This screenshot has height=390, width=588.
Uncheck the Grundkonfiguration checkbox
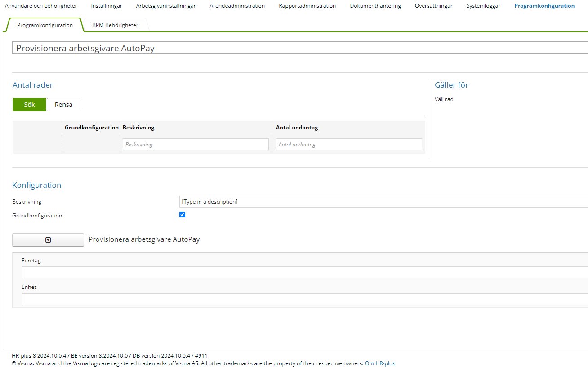182,214
